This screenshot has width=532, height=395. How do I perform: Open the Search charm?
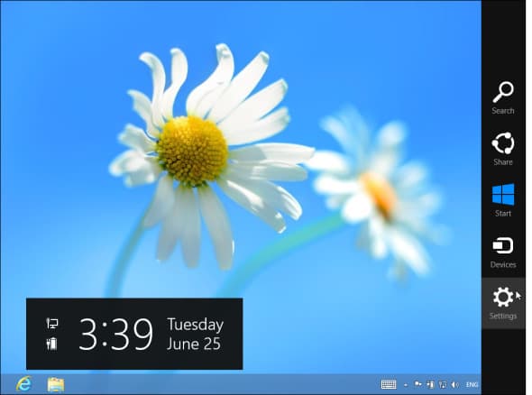click(x=503, y=97)
